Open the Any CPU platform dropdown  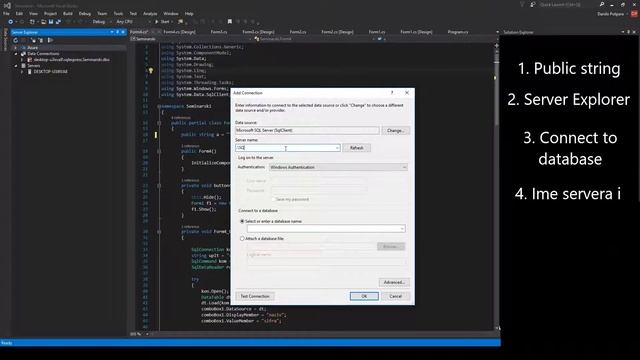click(x=133, y=22)
